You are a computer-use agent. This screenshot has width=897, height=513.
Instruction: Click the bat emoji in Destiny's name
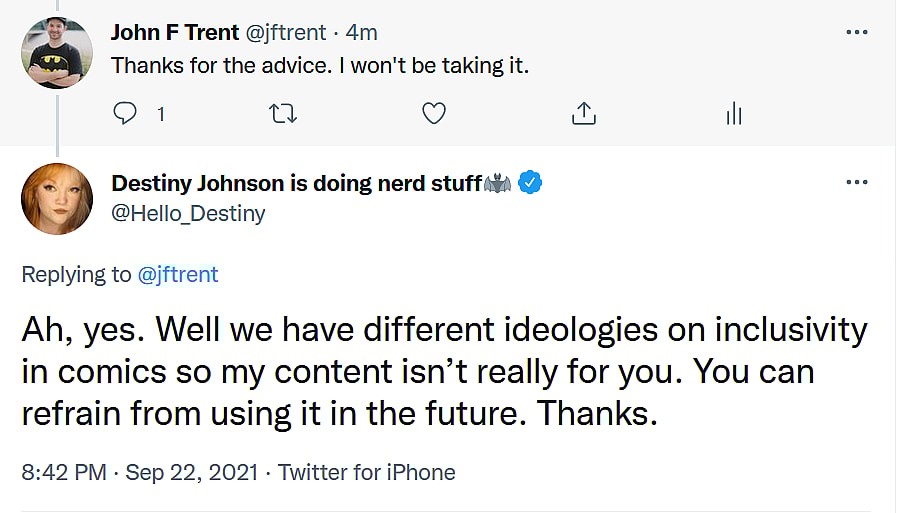[498, 184]
